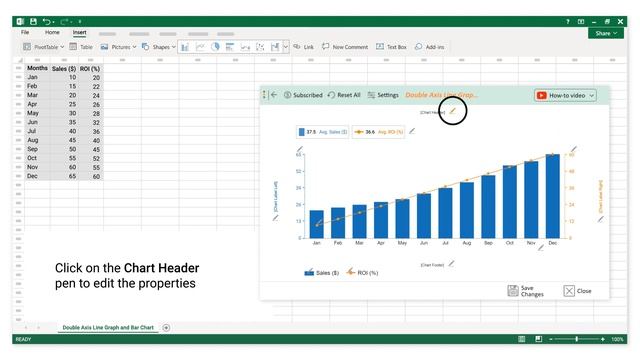Add a New Comment from the ribbon
Image resolution: width=640 pixels, height=360 pixels.
pos(345,47)
